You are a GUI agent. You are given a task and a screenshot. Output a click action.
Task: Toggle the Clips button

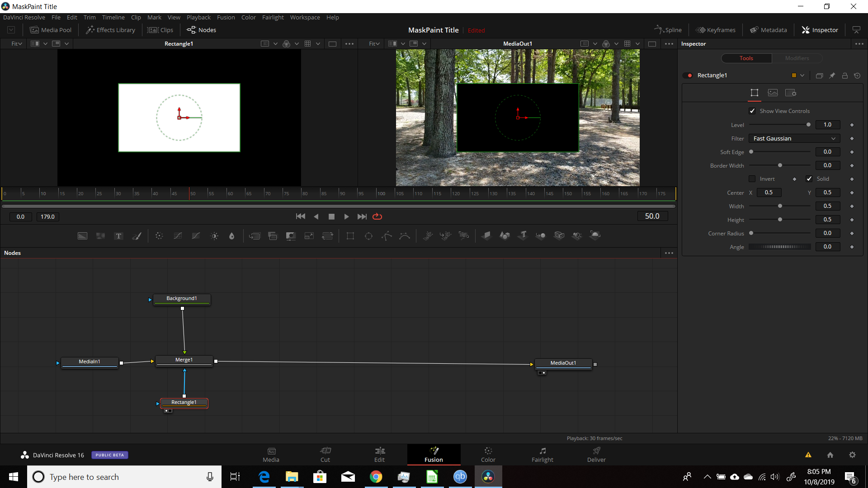[161, 30]
